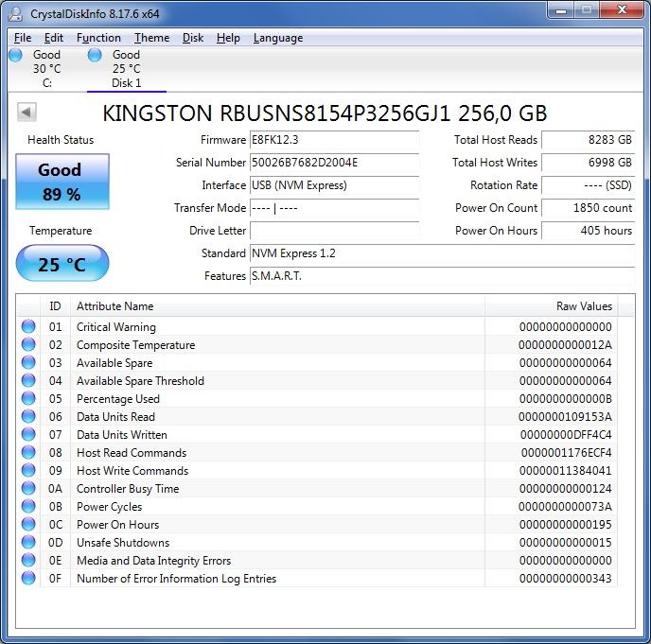Open the Help menu
The image size is (651, 644).
click(x=228, y=38)
